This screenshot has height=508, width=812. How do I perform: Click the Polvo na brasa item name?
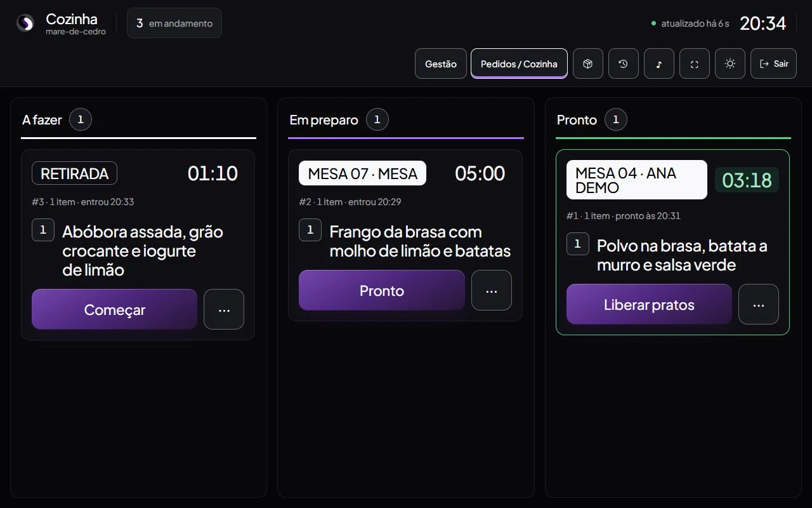(682, 255)
